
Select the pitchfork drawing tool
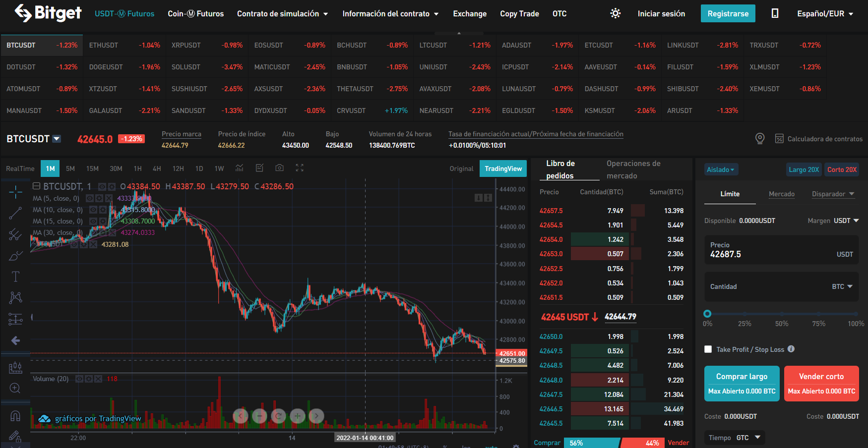click(x=15, y=234)
